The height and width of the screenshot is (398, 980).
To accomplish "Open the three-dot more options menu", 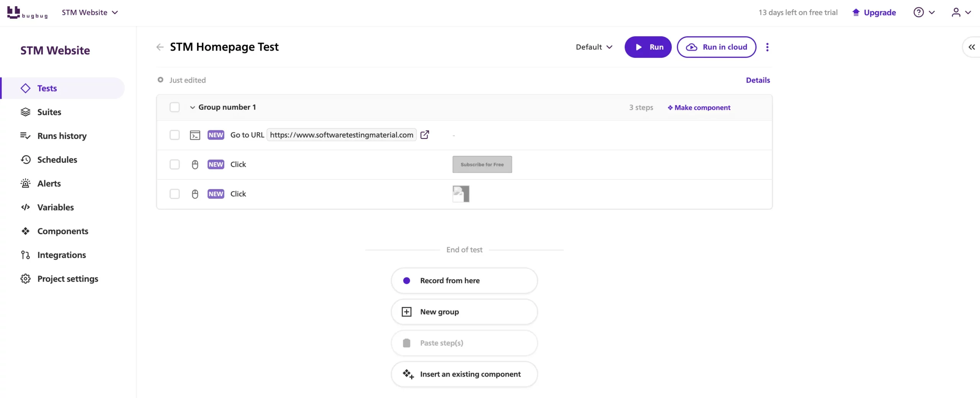I will pyautogui.click(x=767, y=47).
